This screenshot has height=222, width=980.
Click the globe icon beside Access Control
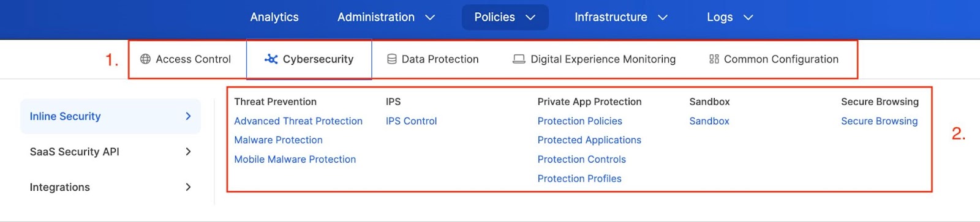pyautogui.click(x=145, y=59)
